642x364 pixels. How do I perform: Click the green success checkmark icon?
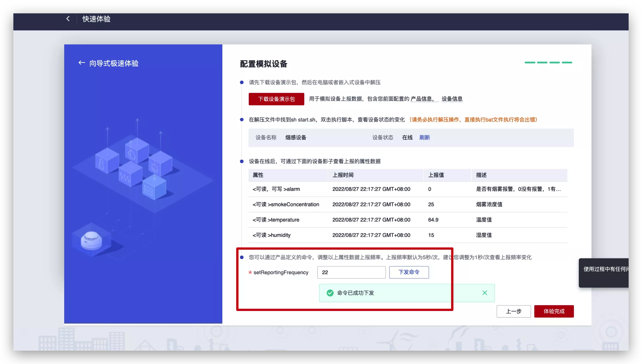pos(330,293)
